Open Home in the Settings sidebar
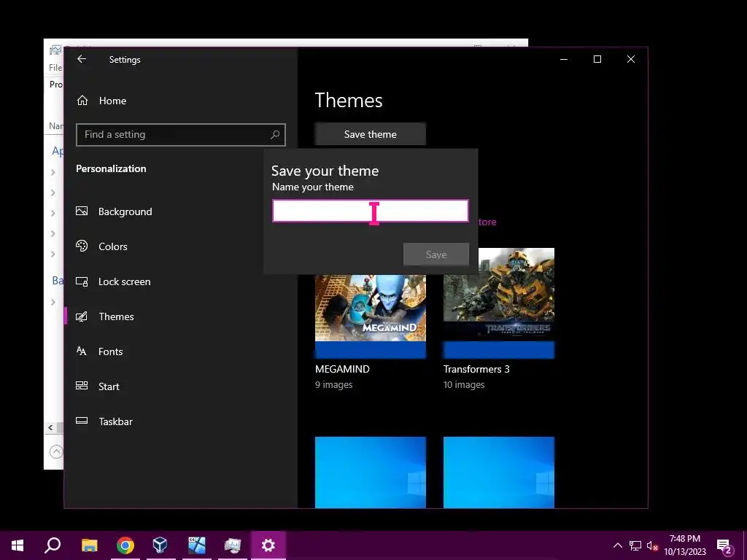This screenshot has height=560, width=747. tap(101, 101)
